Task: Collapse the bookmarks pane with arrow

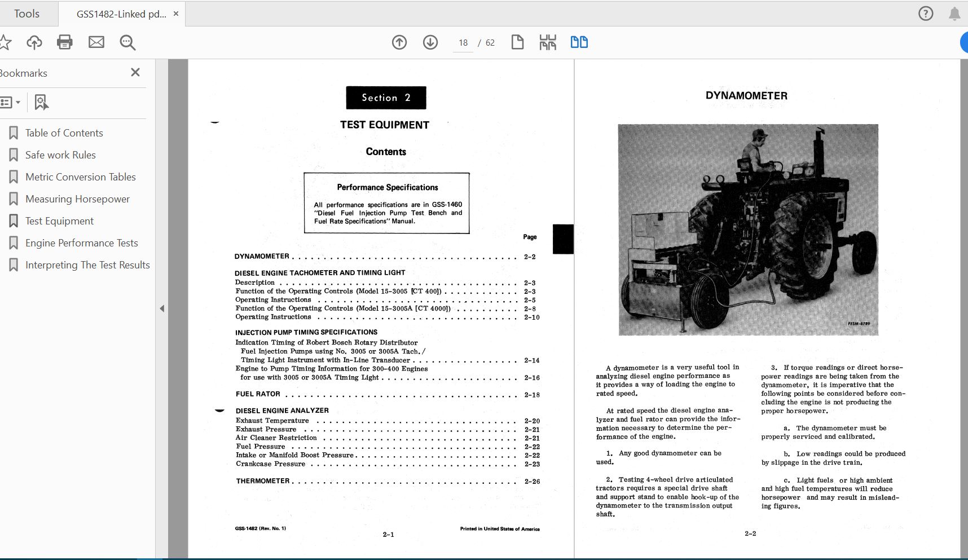Action: click(x=162, y=308)
